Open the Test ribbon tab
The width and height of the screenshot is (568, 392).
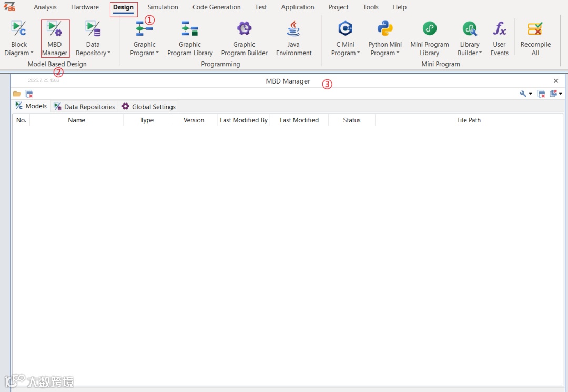261,7
